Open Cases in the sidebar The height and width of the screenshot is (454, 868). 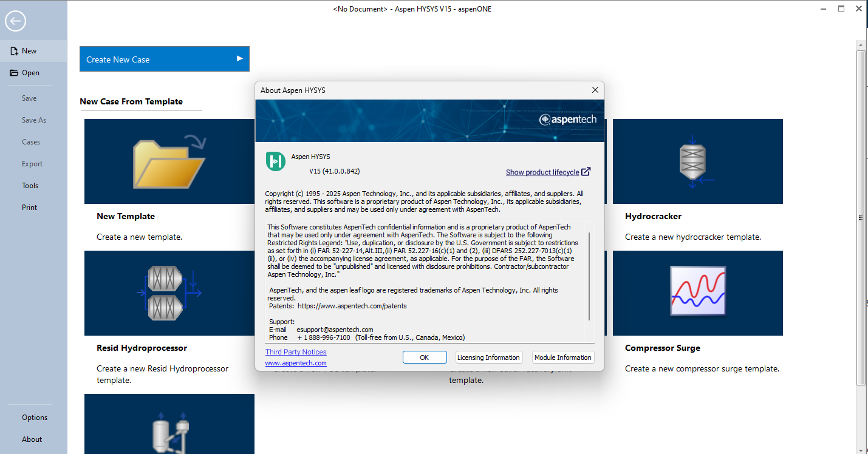(31, 142)
